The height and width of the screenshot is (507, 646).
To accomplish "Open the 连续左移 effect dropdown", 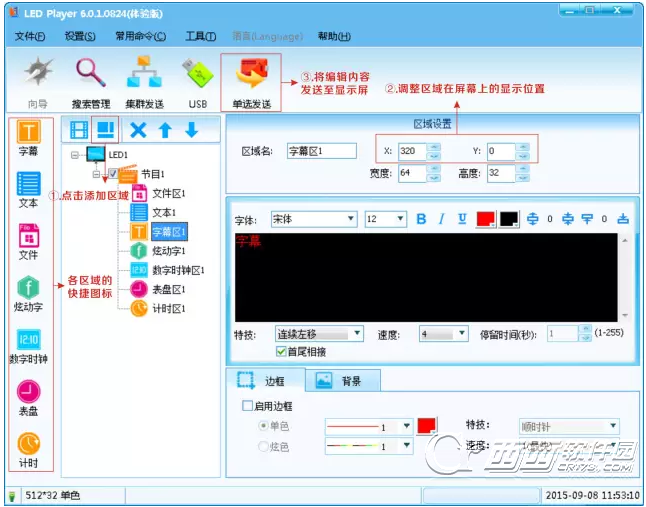I will (319, 333).
